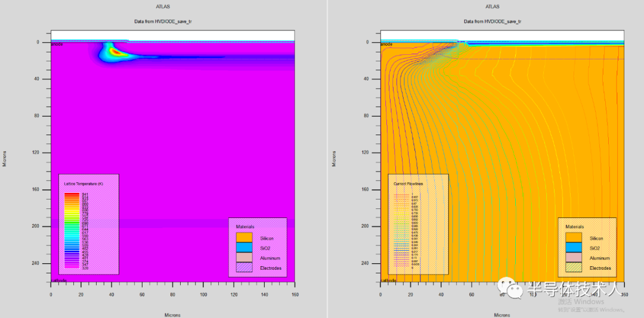The height and width of the screenshot is (318, 644).
Task: Click x-axis tick label '140' of left plot
Action: coord(264,295)
